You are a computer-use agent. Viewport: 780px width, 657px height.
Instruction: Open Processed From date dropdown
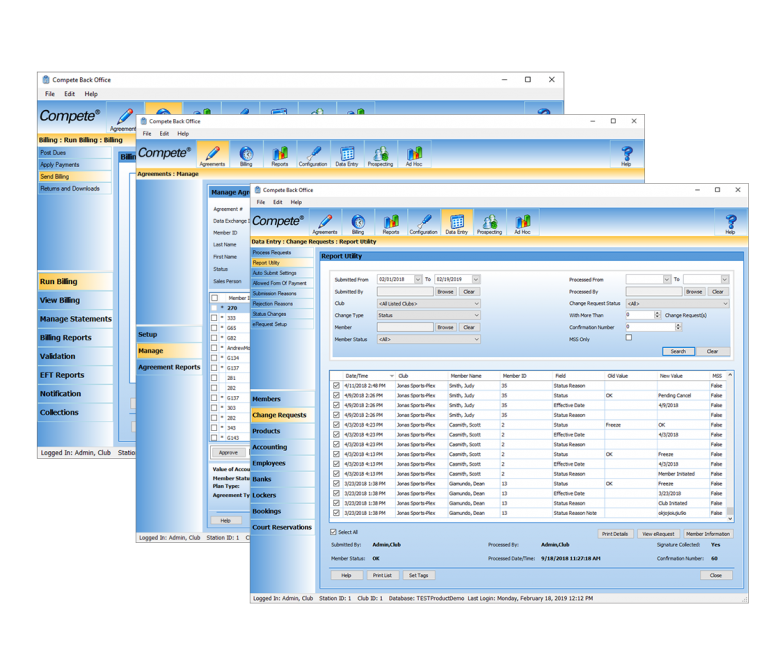pyautogui.click(x=667, y=280)
